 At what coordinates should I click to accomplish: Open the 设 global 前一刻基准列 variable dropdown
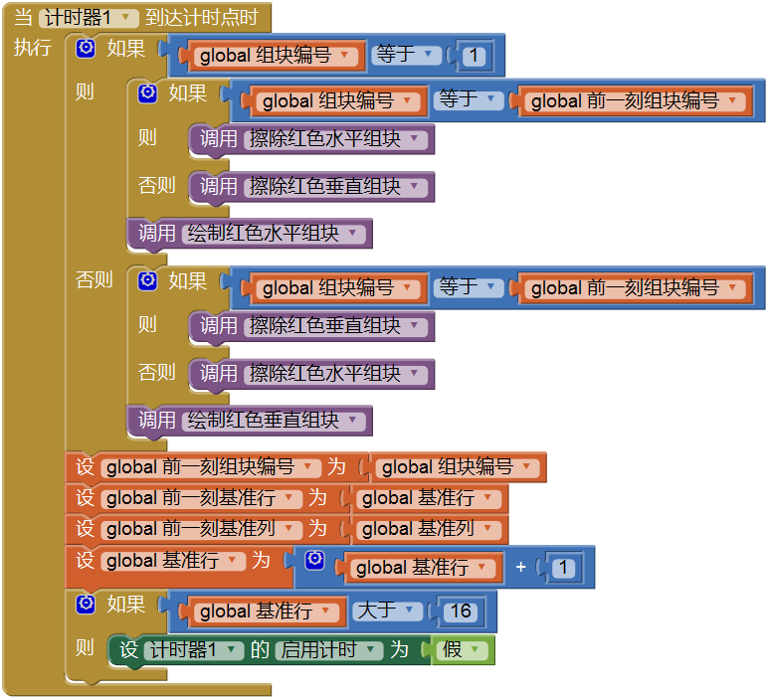(x=200, y=529)
